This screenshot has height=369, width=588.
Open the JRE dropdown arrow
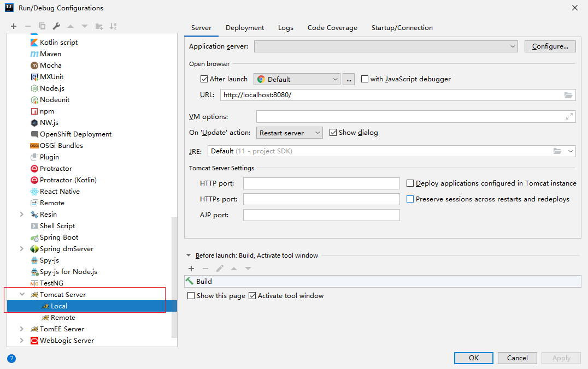(x=571, y=151)
